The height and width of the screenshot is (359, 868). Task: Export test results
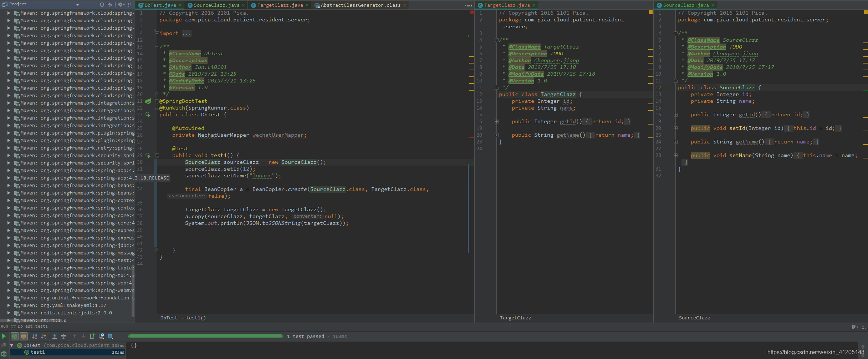click(x=92, y=336)
